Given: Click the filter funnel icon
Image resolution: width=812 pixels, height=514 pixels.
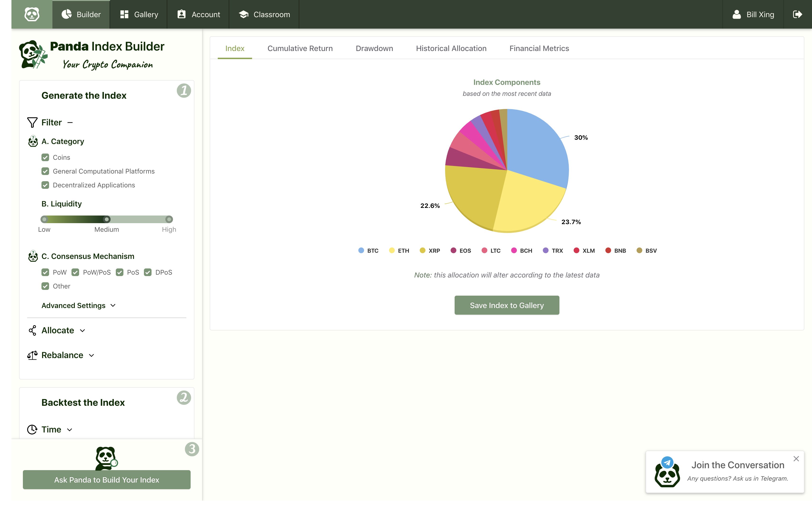Looking at the screenshot, I should click(32, 122).
